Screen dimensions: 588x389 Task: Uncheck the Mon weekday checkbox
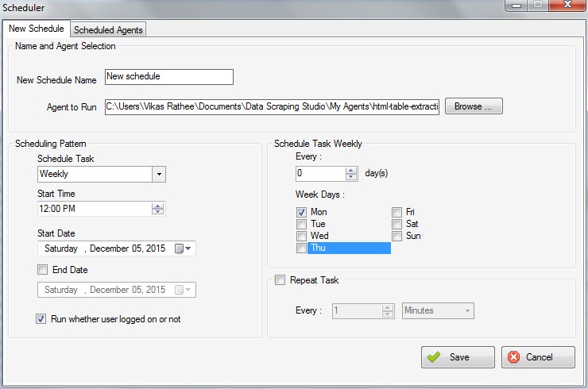tap(301, 212)
